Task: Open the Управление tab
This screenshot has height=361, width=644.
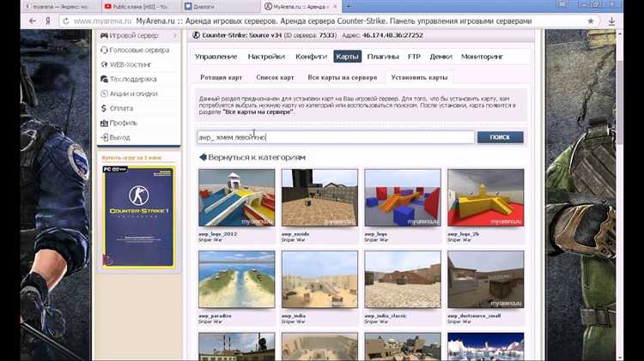Action: pos(216,57)
